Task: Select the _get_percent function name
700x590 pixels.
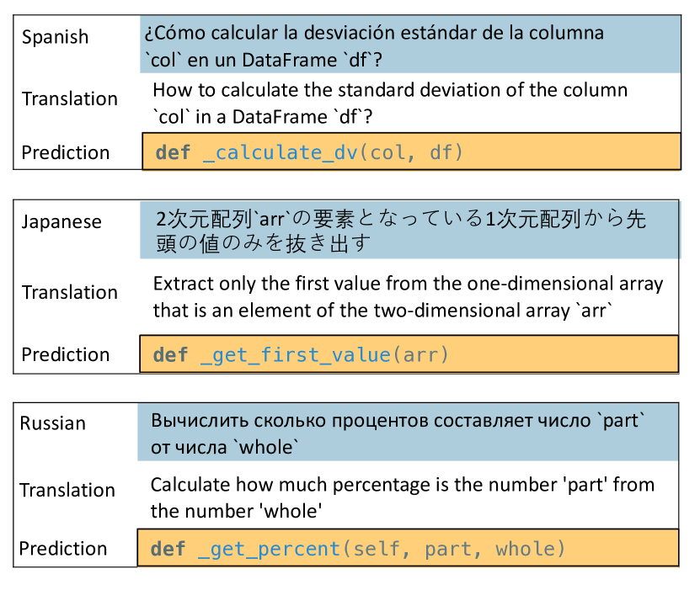Action: tap(269, 549)
